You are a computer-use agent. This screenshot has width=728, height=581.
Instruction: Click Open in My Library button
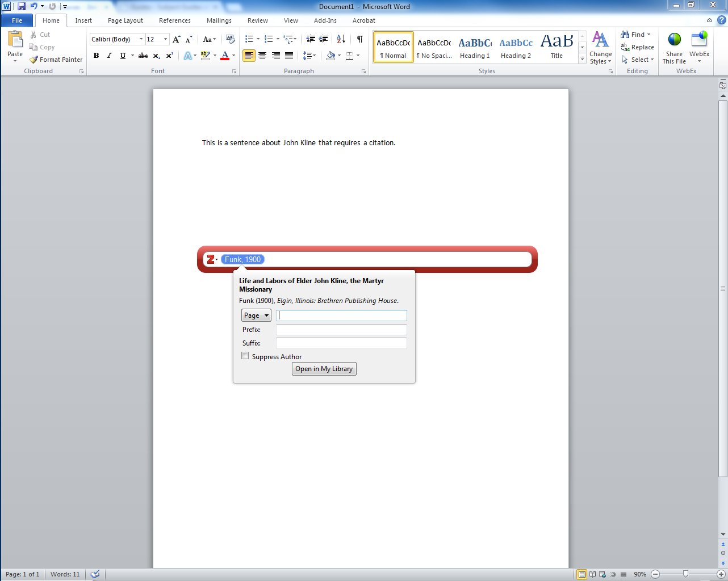coord(324,369)
